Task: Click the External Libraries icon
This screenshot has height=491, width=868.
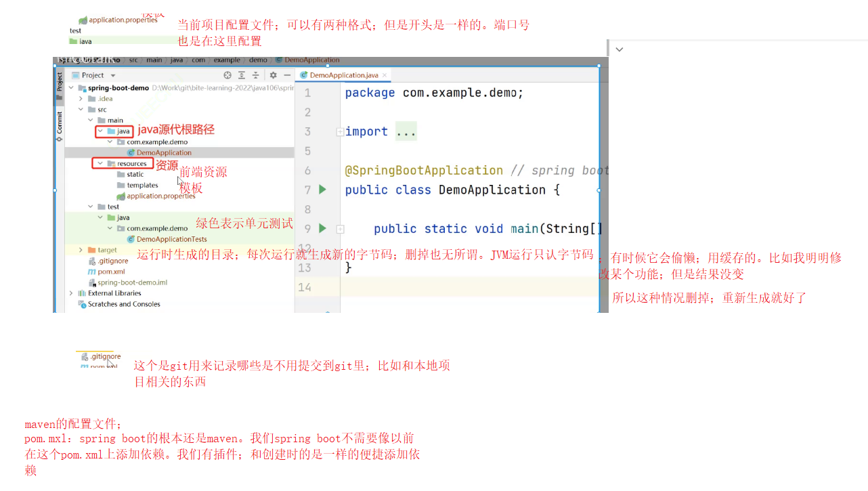Action: (83, 293)
